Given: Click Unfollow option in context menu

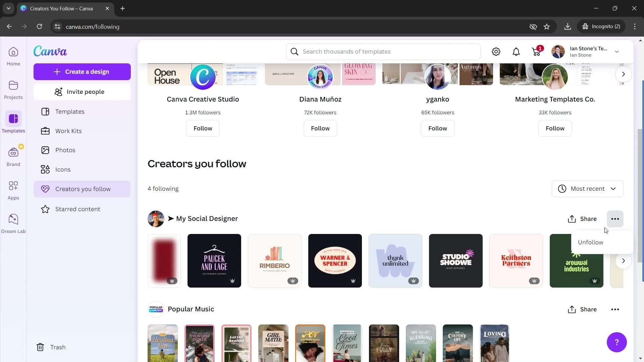Looking at the screenshot, I should (592, 242).
